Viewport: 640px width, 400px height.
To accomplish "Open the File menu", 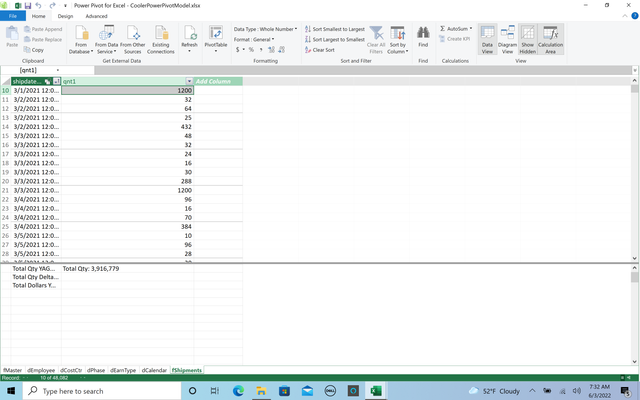I will 13,16.
